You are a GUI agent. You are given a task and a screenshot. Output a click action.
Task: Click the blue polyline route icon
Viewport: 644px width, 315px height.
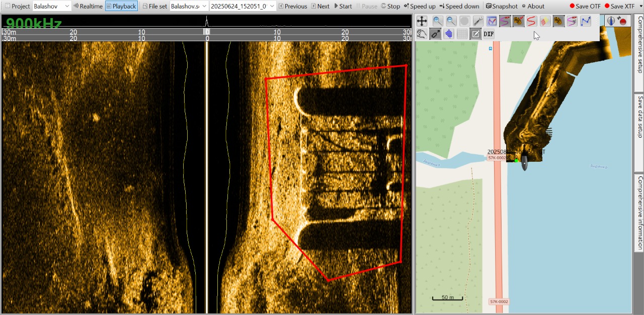586,21
